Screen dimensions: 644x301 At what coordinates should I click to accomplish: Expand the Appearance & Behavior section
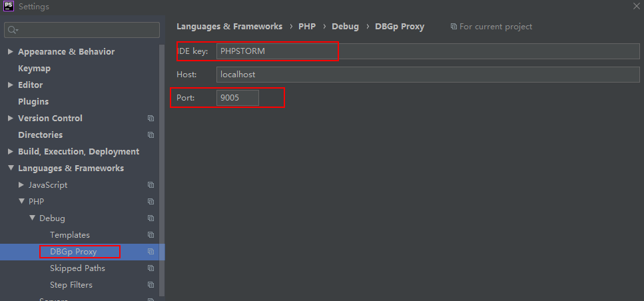click(x=10, y=52)
